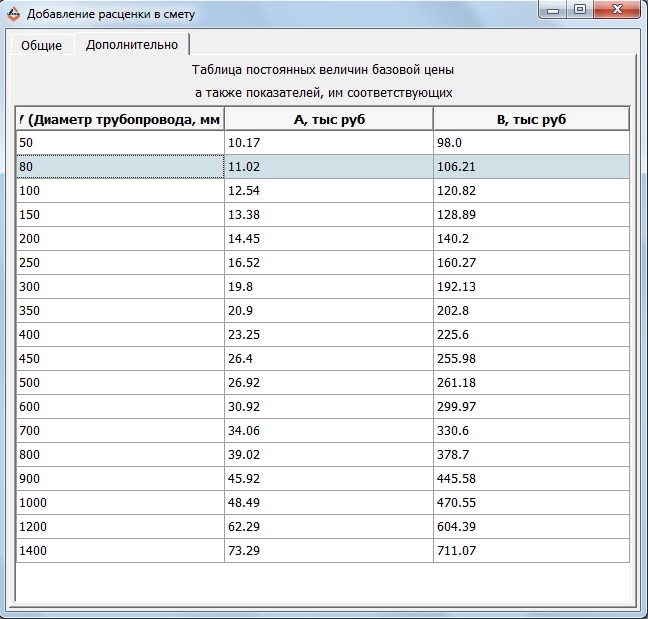Click the Диаметр трубопровода column header
Viewport: 648px width, 619px height.
[120, 120]
